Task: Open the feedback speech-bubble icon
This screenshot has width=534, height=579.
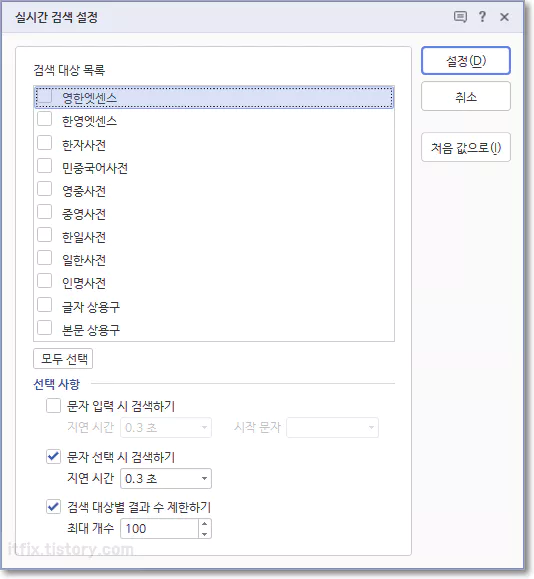Action: click(x=460, y=17)
